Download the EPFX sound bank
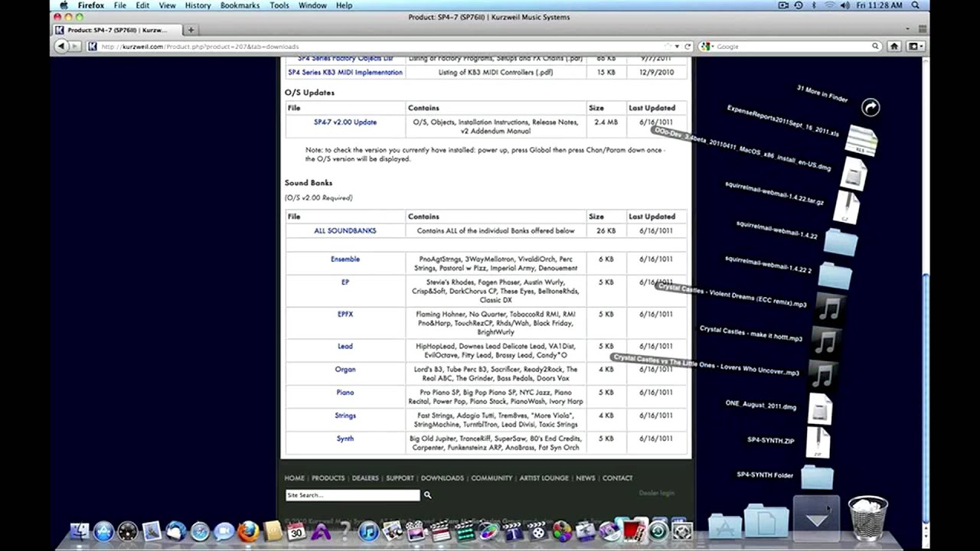 (x=345, y=314)
